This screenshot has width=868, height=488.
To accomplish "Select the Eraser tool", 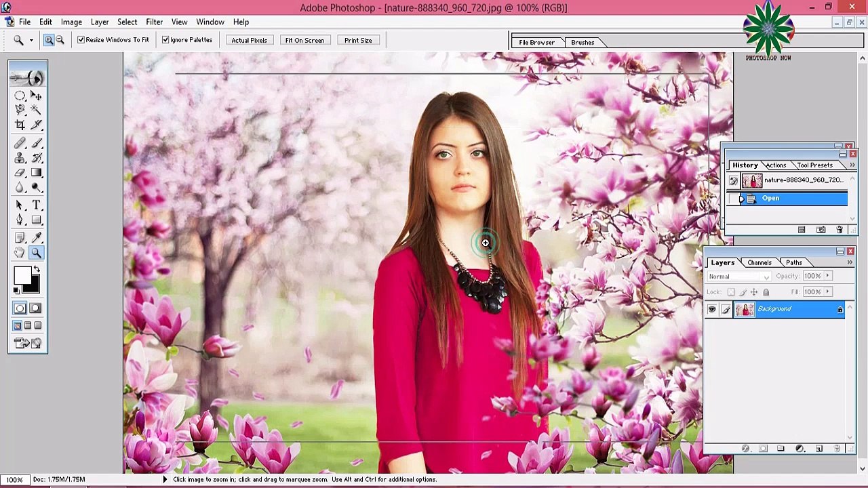I will point(20,173).
